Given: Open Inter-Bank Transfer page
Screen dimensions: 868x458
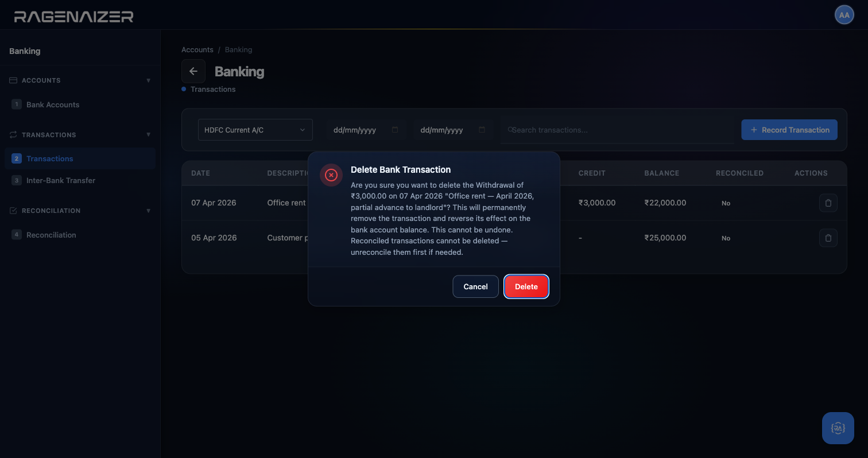Looking at the screenshot, I should point(80,180).
